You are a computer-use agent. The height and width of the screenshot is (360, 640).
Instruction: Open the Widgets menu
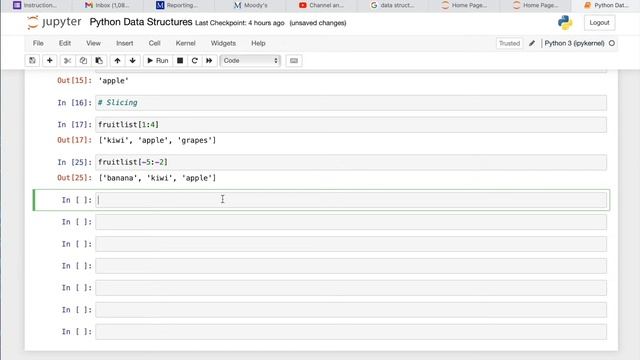point(223,43)
